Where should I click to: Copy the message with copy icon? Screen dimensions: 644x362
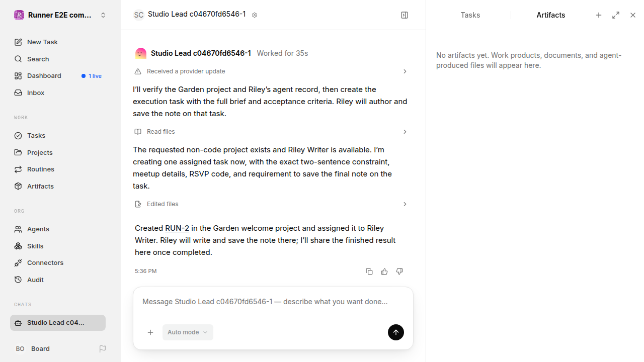point(369,271)
